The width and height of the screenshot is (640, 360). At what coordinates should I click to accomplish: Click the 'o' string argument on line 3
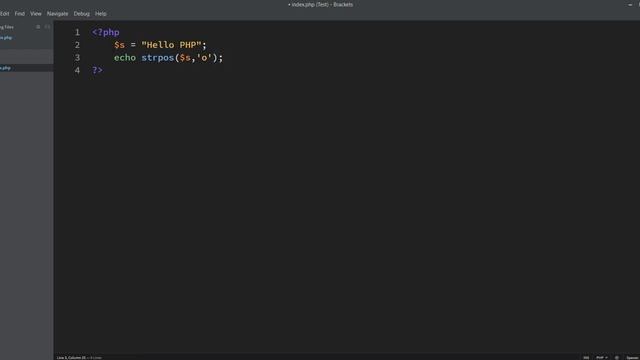pyautogui.click(x=204, y=58)
